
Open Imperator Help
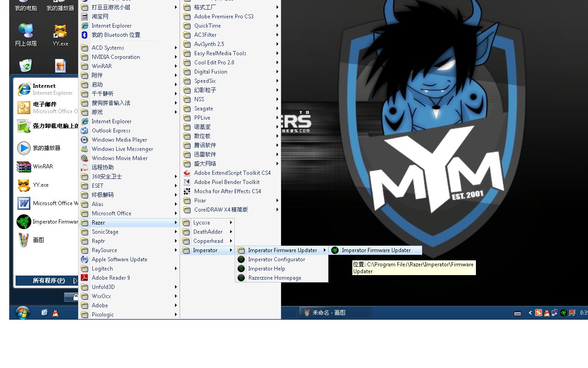pos(282,269)
